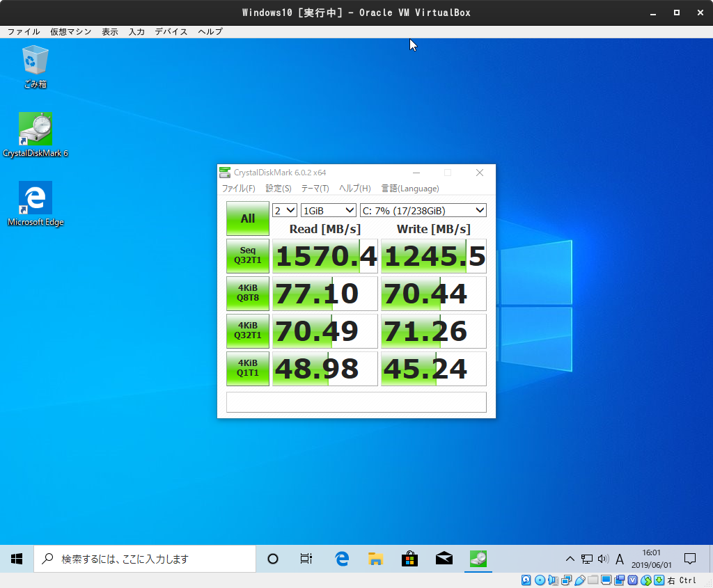
Task: Click the 4KiB Q32T1 write value 71.26
Action: pyautogui.click(x=434, y=331)
